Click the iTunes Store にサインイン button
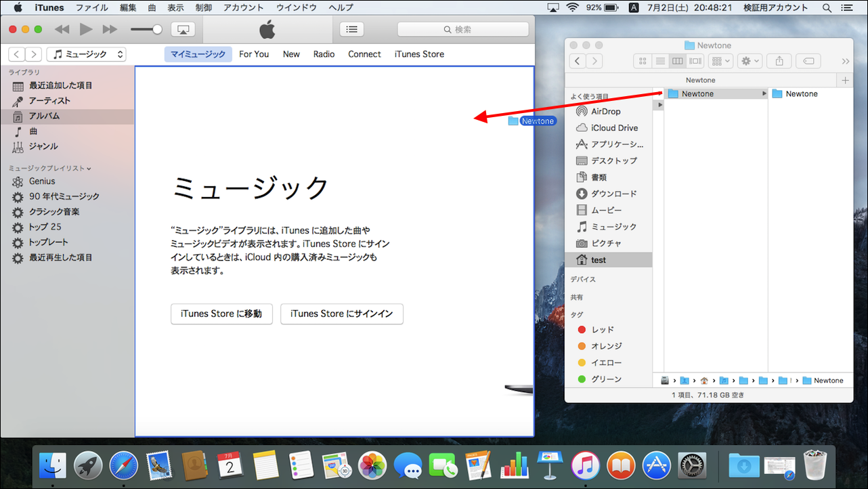This screenshot has width=868, height=489. 342,314
